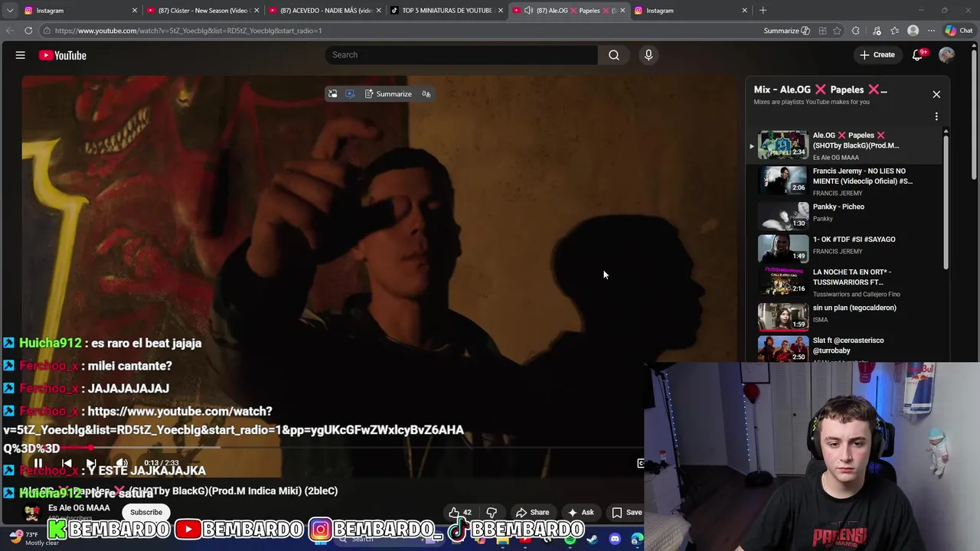The width and height of the screenshot is (980, 551).
Task: Click the picture-in-picture icon in video toolbar
Action: [333, 94]
